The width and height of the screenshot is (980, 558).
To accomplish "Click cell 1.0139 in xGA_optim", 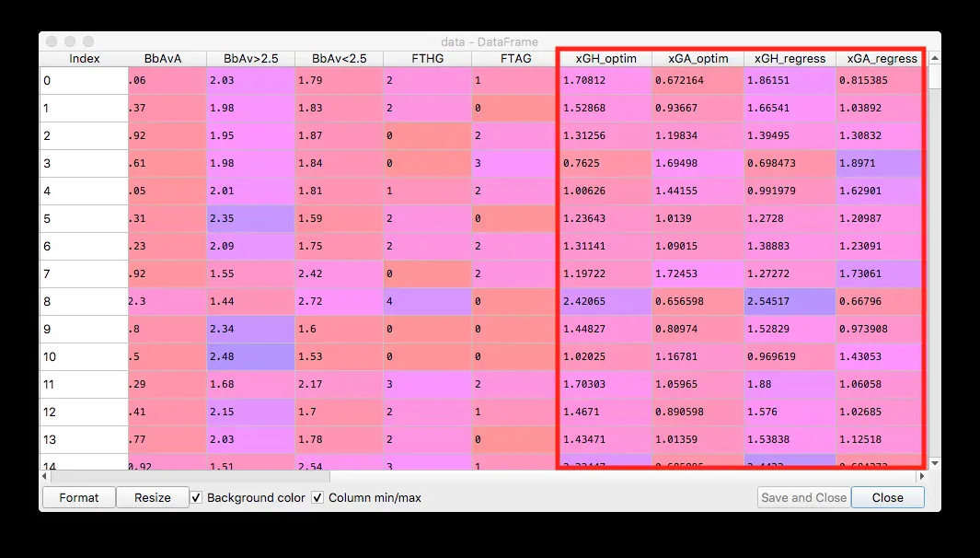I will 698,218.
